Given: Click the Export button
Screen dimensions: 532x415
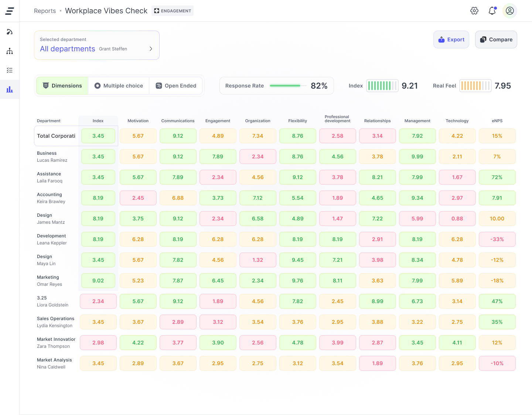Looking at the screenshot, I should tap(451, 40).
